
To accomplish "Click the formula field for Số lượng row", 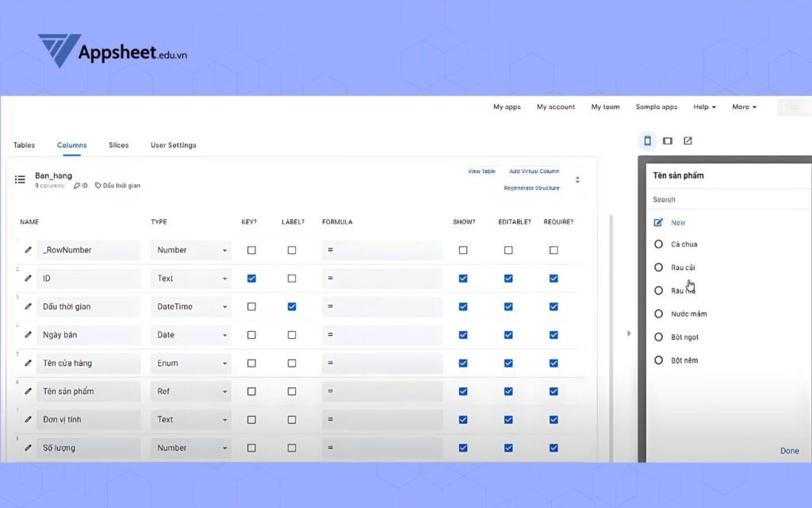I will [381, 448].
